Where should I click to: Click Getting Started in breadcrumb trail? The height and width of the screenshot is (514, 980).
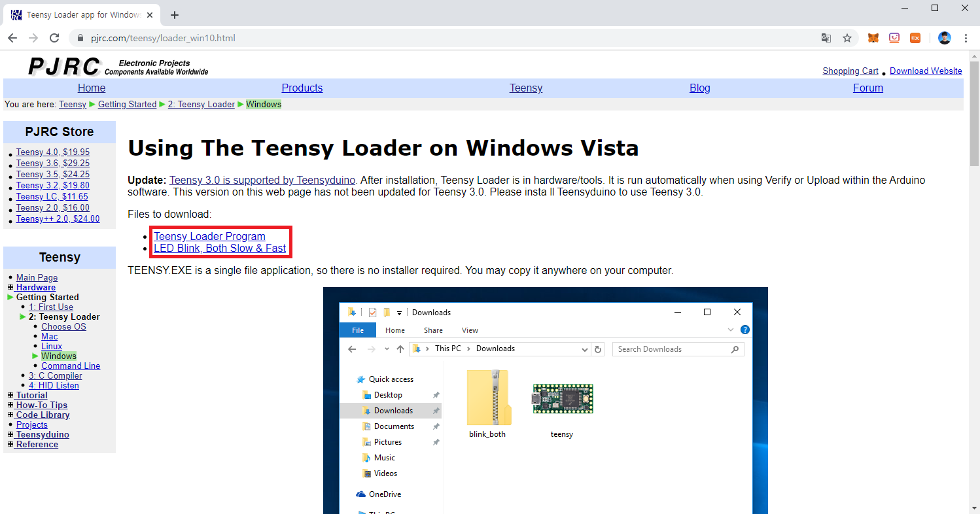click(128, 104)
